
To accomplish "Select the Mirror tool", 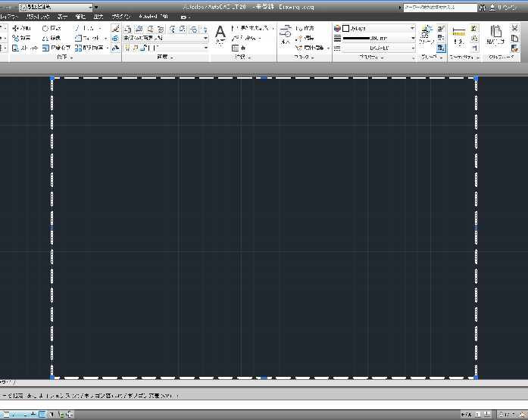I will click(x=52, y=38).
